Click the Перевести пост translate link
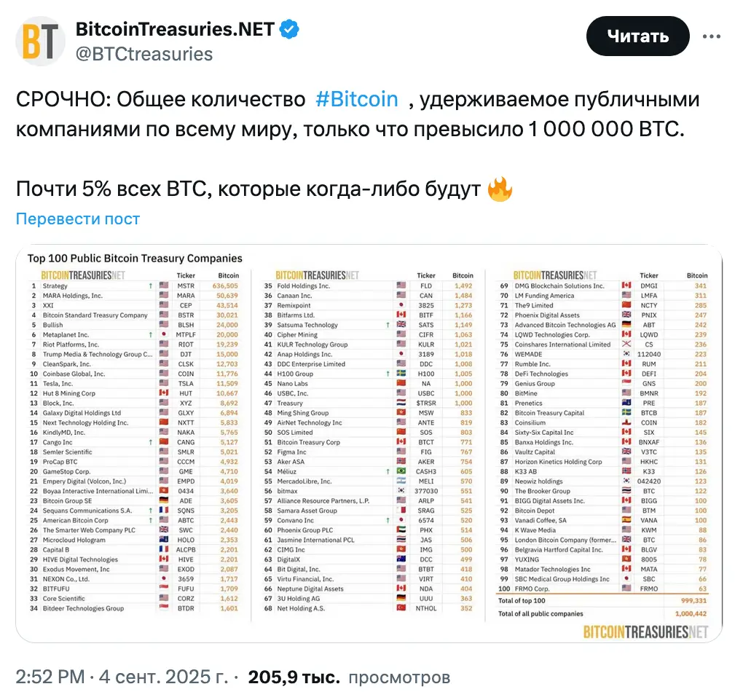The height and width of the screenshot is (700, 735). coord(78,219)
